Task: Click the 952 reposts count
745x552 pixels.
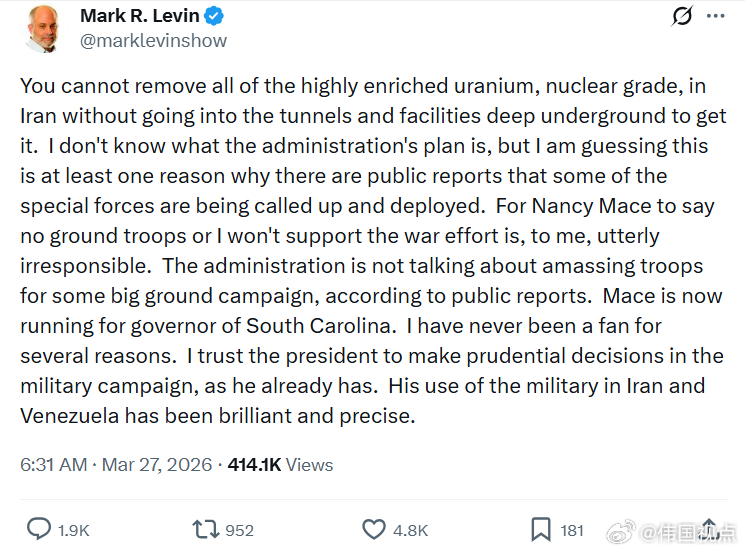Action: tap(239, 530)
